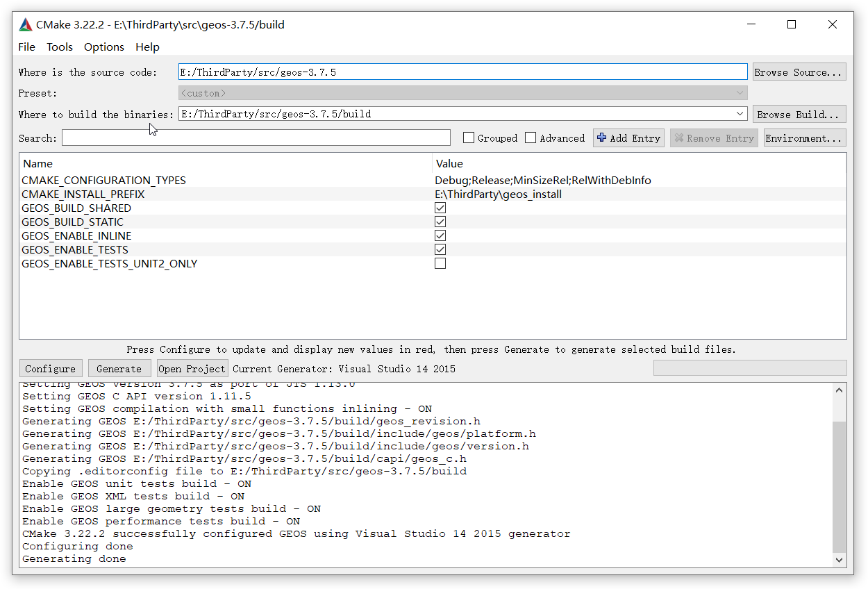868x589 pixels.
Task: Click the output log scroll up arrow
Action: pos(840,390)
